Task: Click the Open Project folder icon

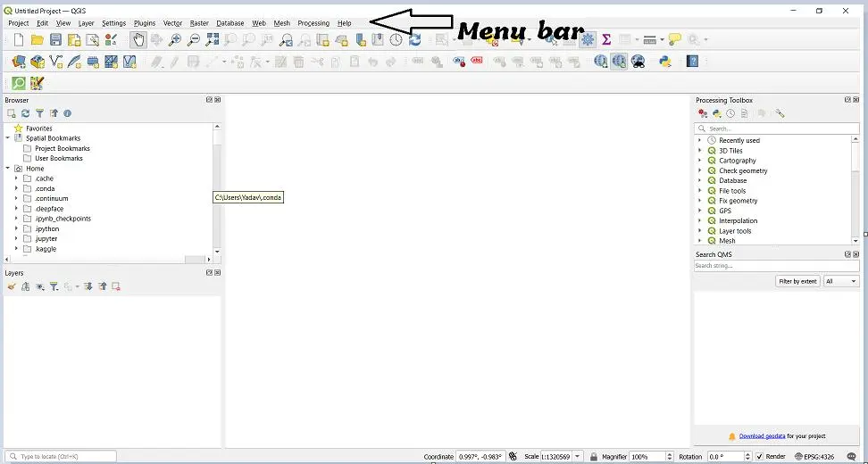Action: tap(37, 40)
